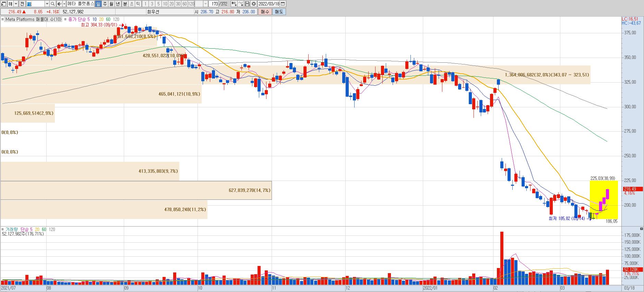
Task: Switch to 분 minute chart period
Action: click(125, 4)
